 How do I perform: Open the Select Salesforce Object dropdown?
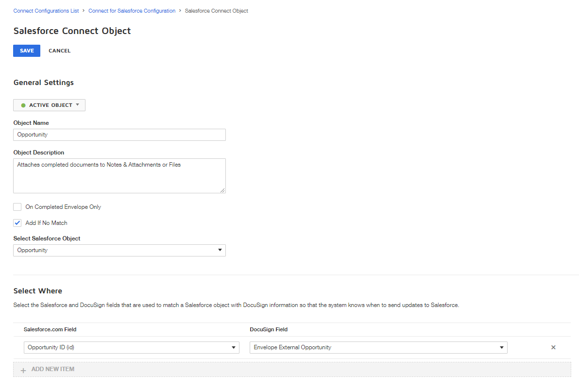119,250
